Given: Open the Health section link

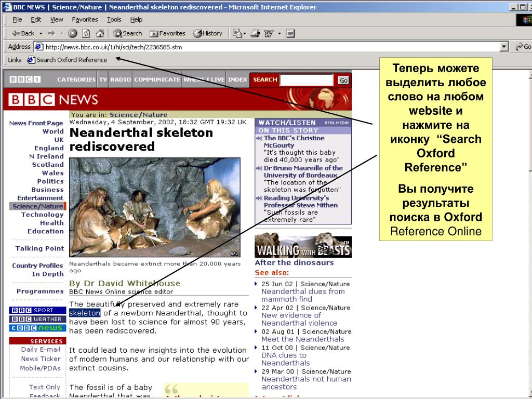Looking at the screenshot, I should [x=52, y=223].
